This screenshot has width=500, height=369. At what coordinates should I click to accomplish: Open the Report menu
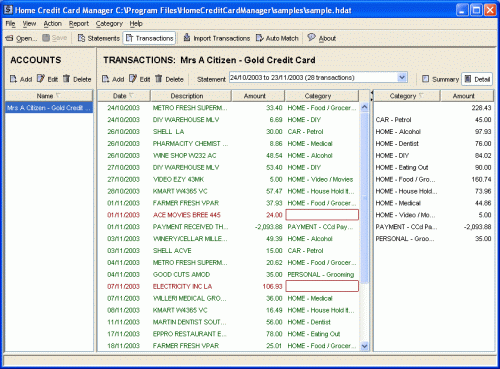pos(79,24)
